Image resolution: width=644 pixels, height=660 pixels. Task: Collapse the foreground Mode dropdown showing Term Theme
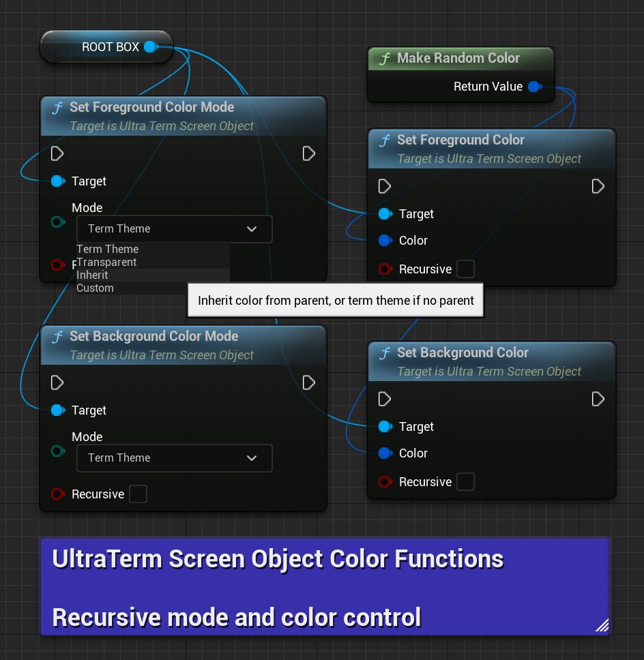(x=175, y=228)
